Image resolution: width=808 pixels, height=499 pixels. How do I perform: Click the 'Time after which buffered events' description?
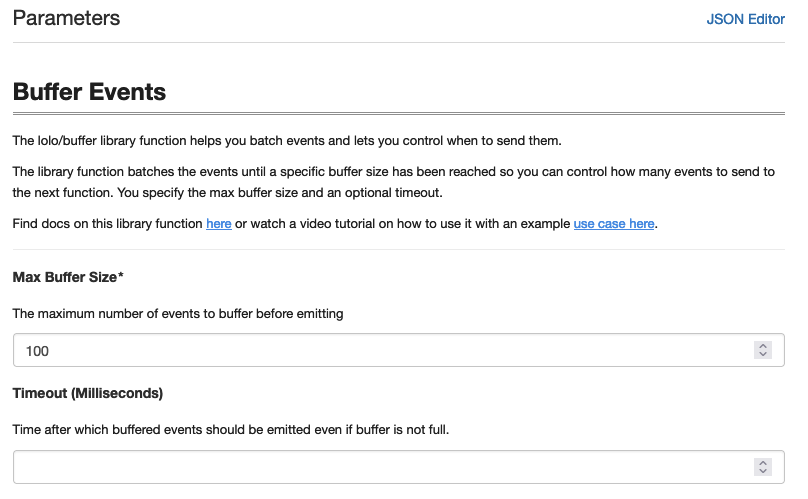click(x=230, y=429)
